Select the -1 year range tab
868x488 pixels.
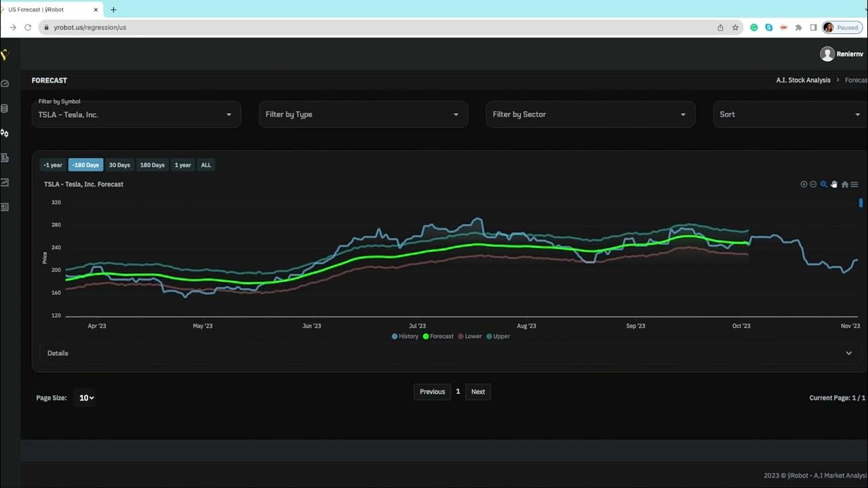[x=53, y=165]
